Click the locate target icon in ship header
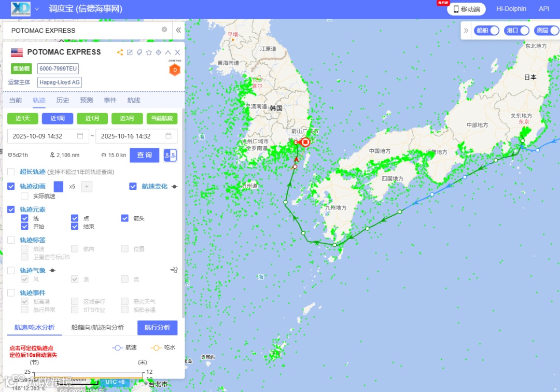This screenshot has width=560, height=392. (159, 52)
